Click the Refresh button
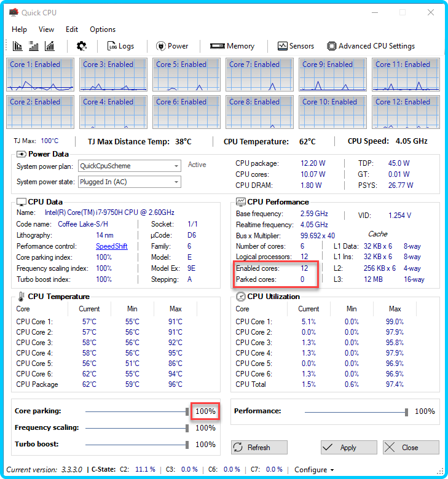 coord(259,448)
